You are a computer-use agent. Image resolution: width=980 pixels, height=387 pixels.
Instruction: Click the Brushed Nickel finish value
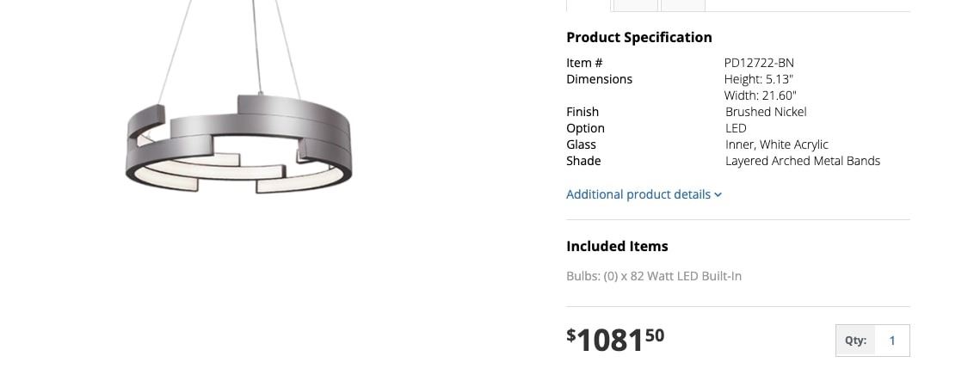click(x=766, y=112)
